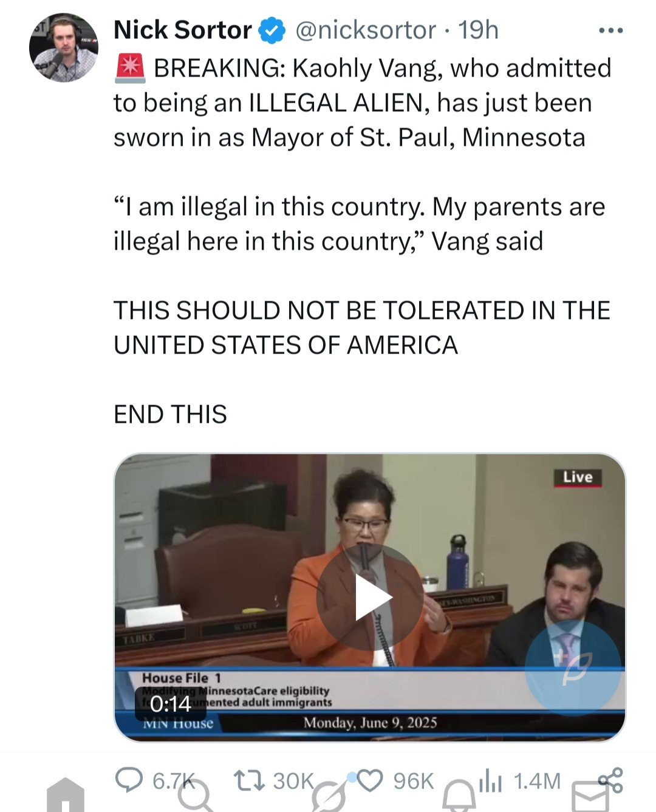Tap the repost arrows icon

coord(250,780)
